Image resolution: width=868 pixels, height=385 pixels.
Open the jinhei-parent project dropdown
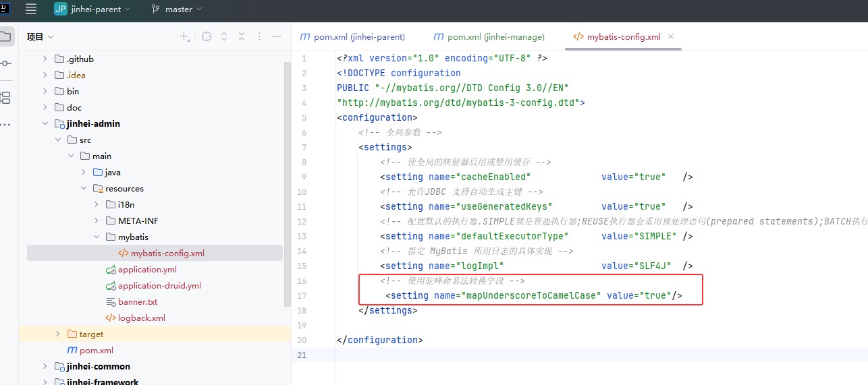(93, 9)
